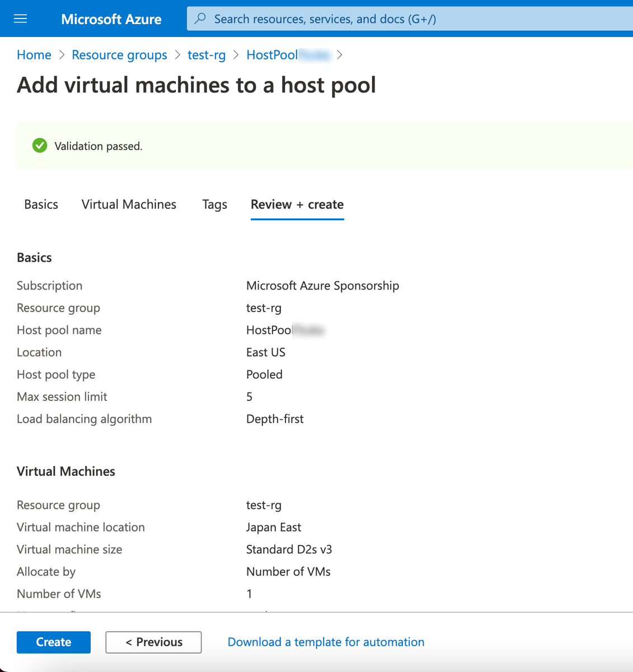Click the Virtual Machines resource group value test-rg

pyautogui.click(x=264, y=505)
